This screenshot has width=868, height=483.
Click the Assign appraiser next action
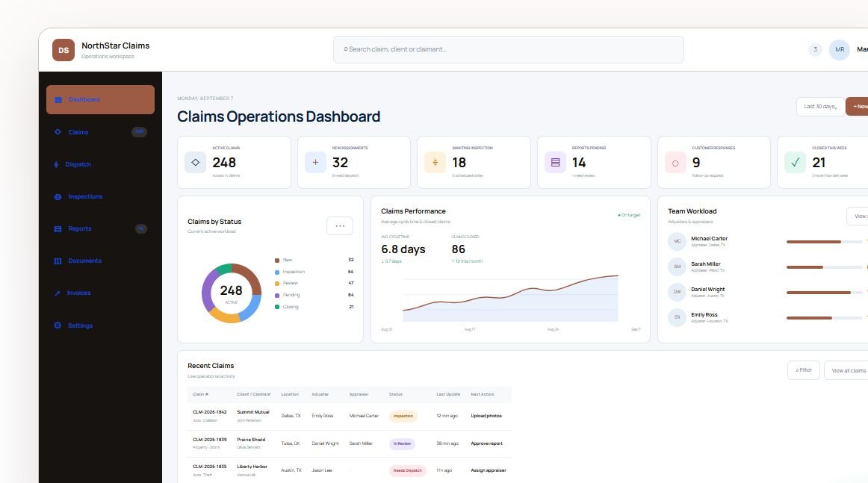[x=489, y=470]
